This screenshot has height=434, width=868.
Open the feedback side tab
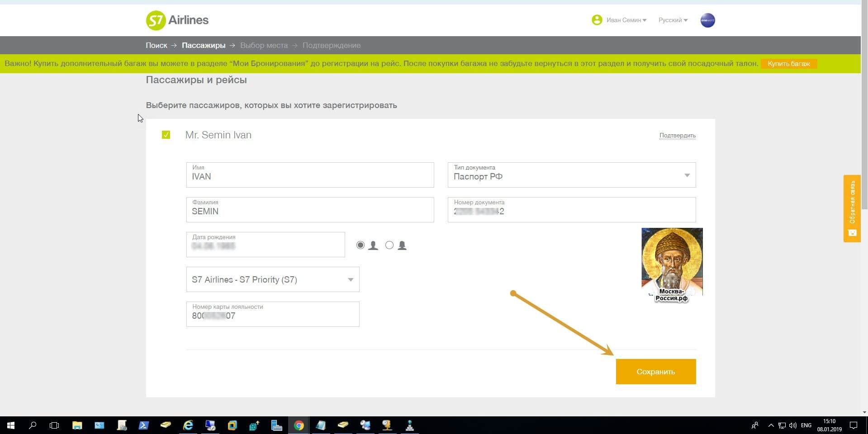click(x=852, y=208)
